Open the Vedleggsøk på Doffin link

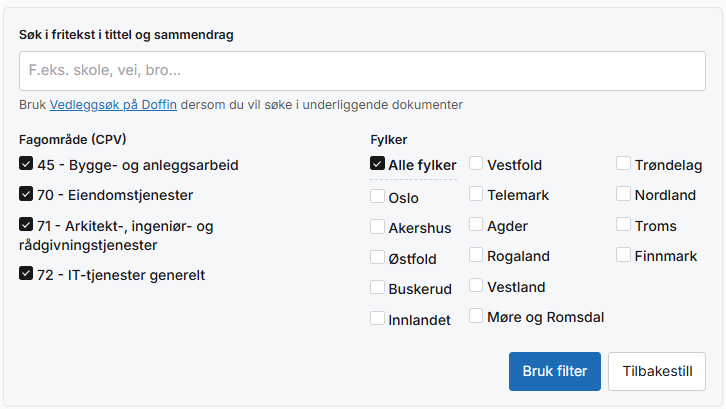(113, 105)
